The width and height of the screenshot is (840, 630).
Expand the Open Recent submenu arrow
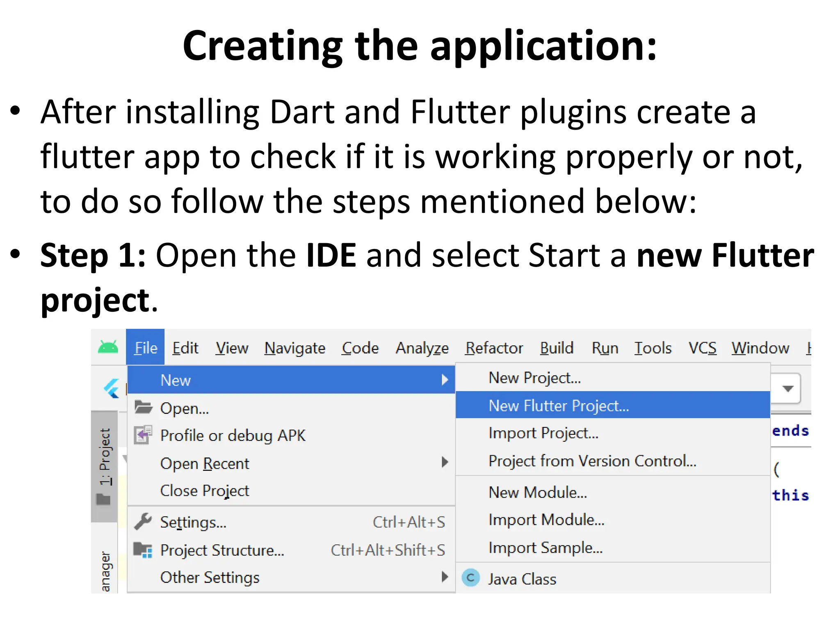pos(445,462)
